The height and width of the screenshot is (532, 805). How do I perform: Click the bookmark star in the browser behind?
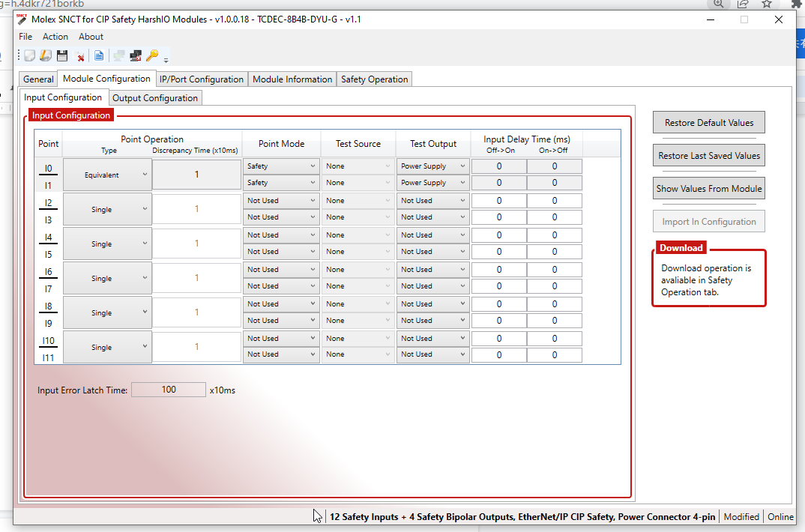click(x=767, y=4)
